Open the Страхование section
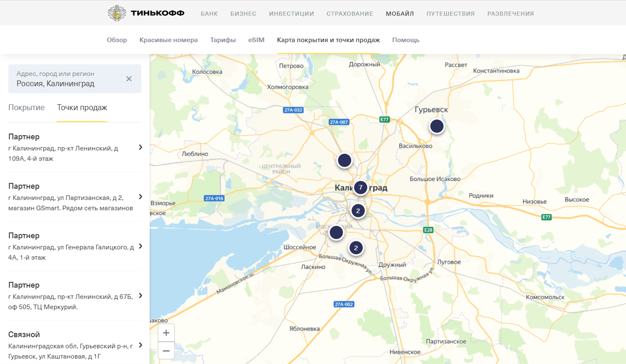This screenshot has height=364, width=626. coord(350,13)
